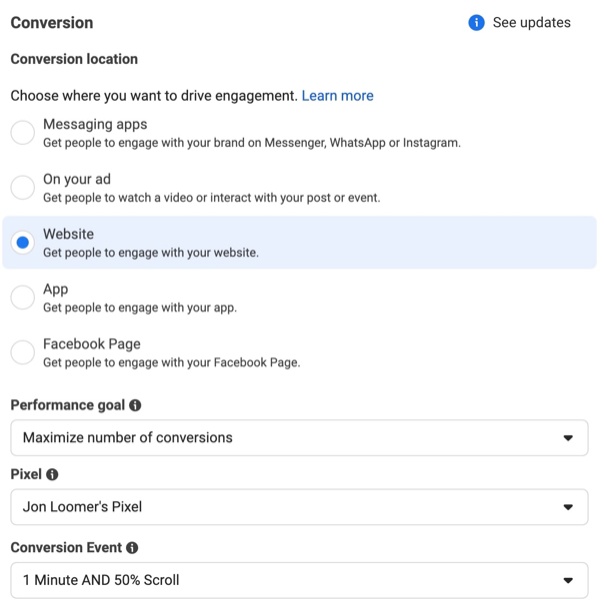Click the 1 Minute AND 50% Scroll selection
The height and width of the screenshot is (606, 604).
[x=101, y=580]
